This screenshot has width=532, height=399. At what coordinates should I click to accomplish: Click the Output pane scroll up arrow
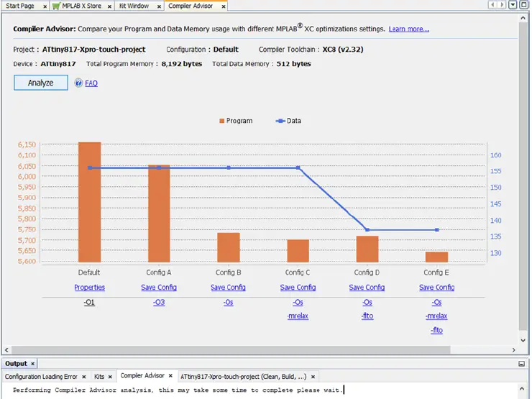tap(522, 387)
